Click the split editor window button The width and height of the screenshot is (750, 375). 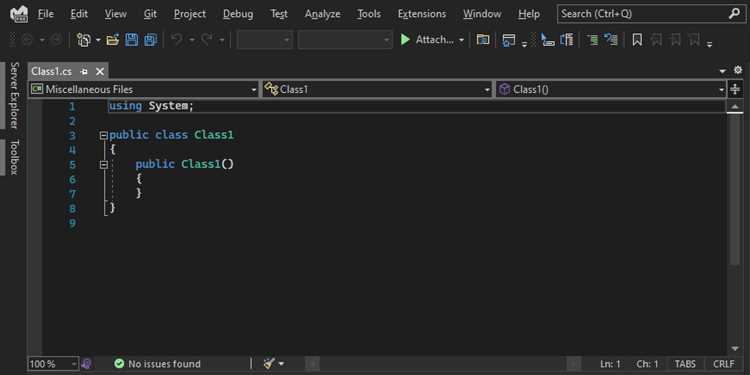tap(735, 89)
